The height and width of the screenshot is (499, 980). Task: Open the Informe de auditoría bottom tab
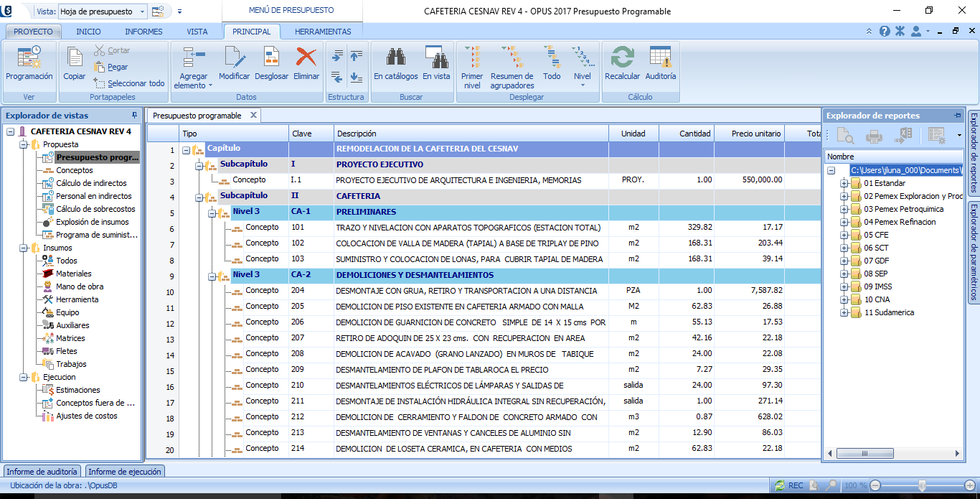pos(42,472)
